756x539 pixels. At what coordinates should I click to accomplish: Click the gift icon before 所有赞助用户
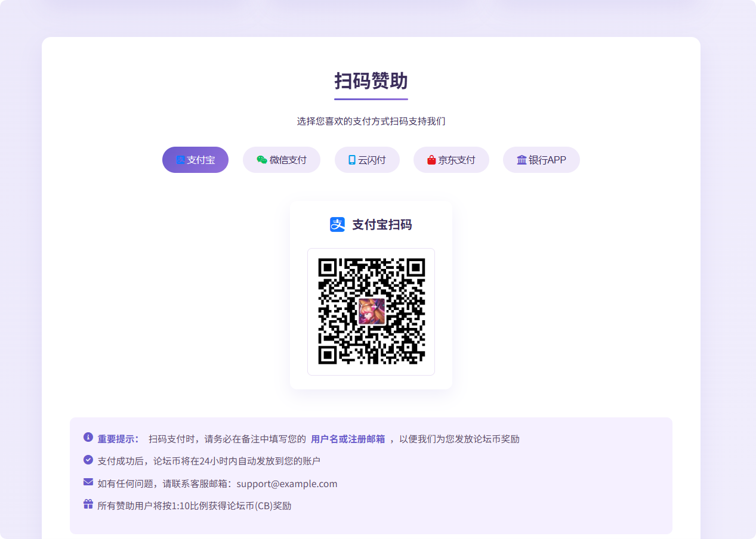point(88,504)
